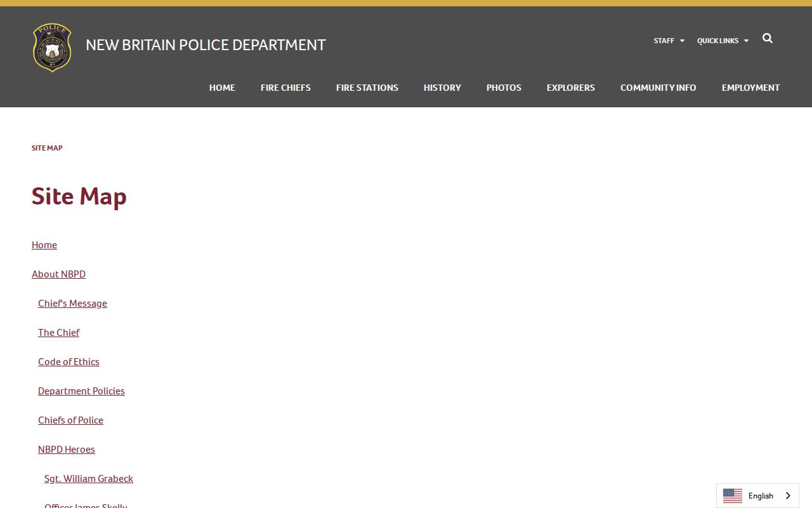Open the NBPD Heroes link
The image size is (812, 508).
[67, 450]
